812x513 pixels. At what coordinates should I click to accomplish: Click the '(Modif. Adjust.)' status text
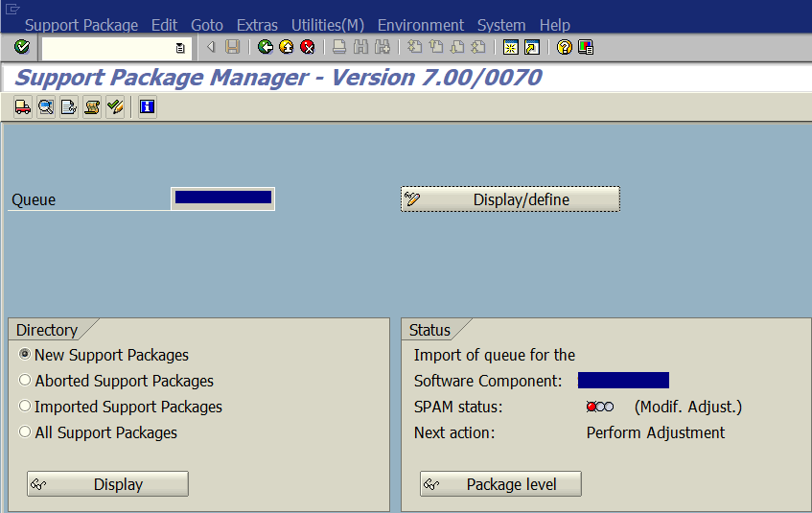coord(688,407)
